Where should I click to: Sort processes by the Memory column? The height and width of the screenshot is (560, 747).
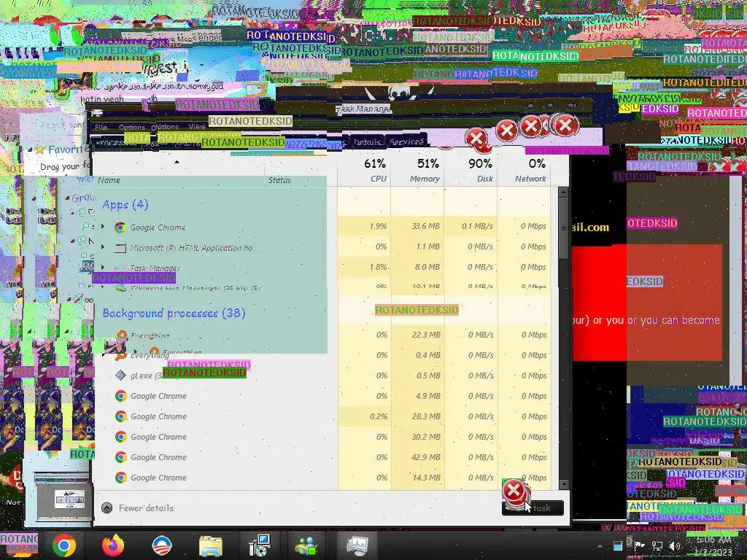coord(418,169)
